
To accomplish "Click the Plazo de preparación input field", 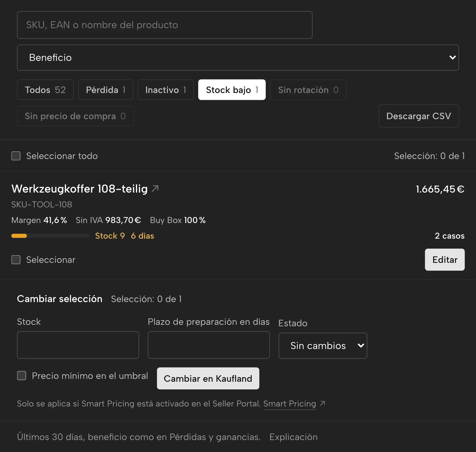I will (x=209, y=345).
